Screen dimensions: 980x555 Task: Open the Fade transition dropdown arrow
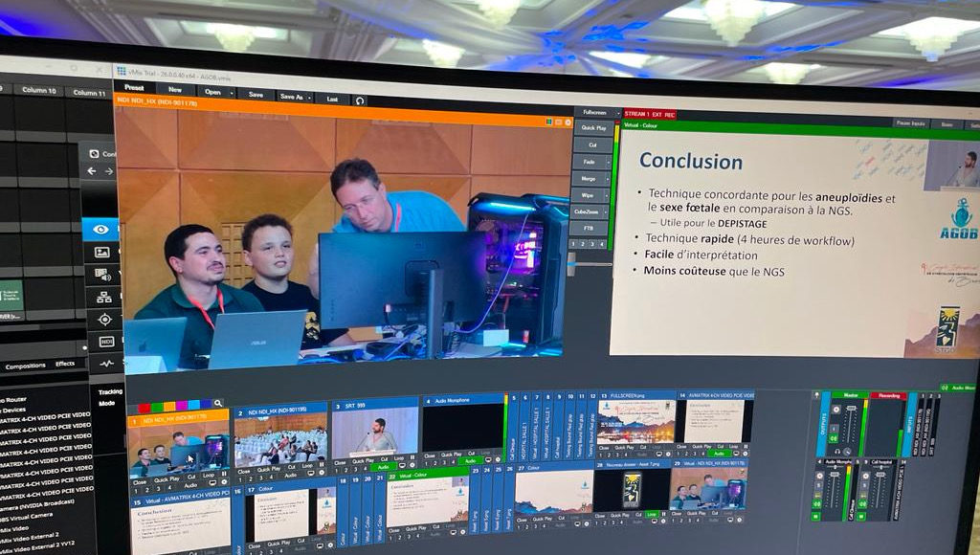click(x=607, y=163)
